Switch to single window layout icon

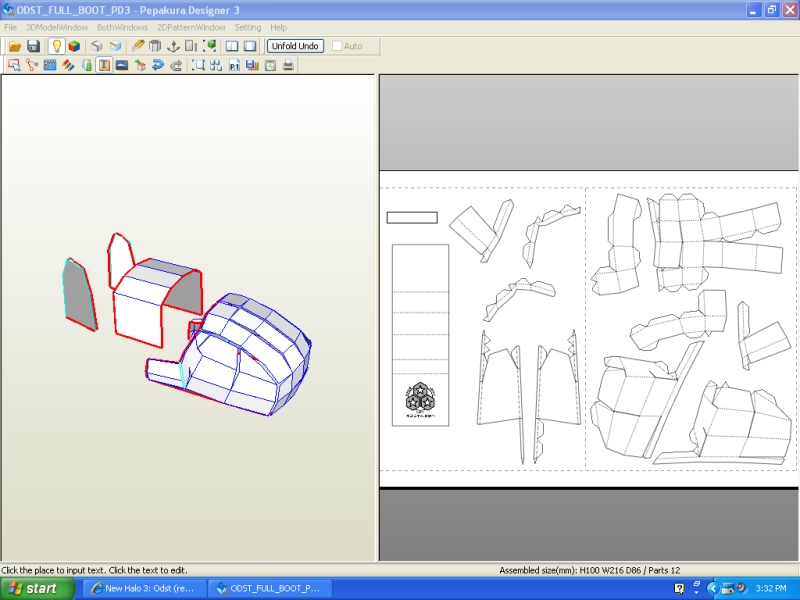(250, 46)
